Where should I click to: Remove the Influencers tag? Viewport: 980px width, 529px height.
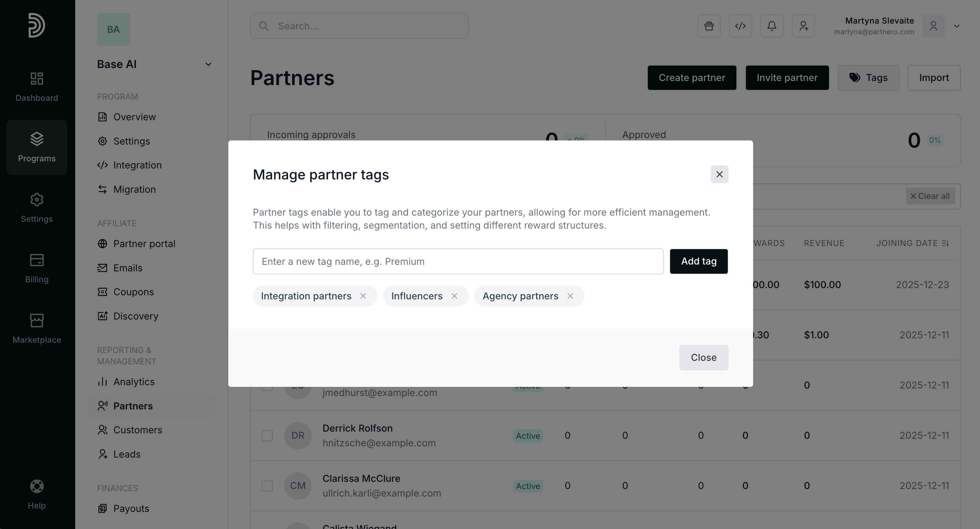[x=454, y=296]
